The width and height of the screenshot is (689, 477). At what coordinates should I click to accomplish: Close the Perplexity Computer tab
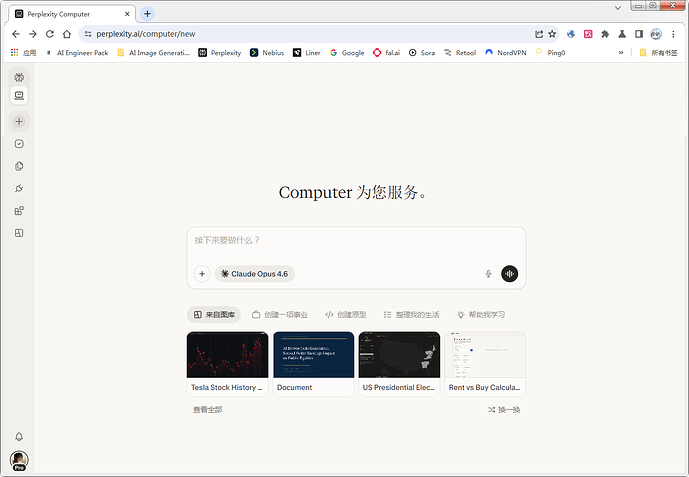(127, 14)
